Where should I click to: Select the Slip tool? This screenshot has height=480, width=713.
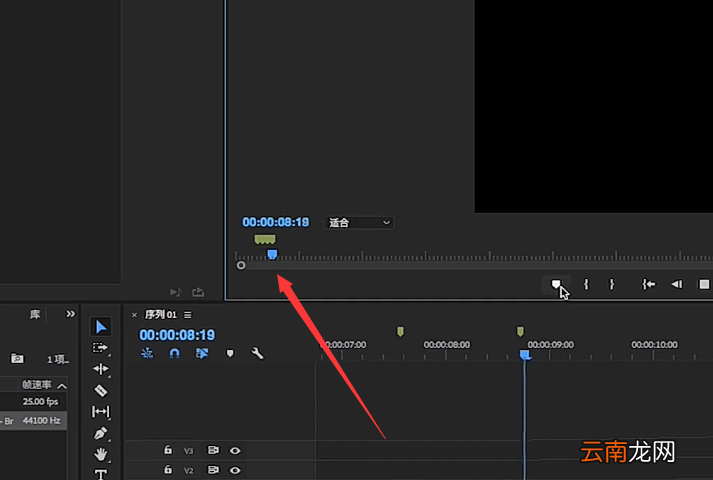tap(100, 412)
